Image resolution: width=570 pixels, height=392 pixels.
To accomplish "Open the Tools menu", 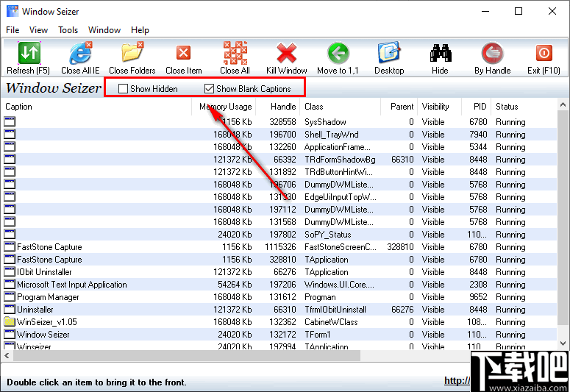I will pos(68,30).
